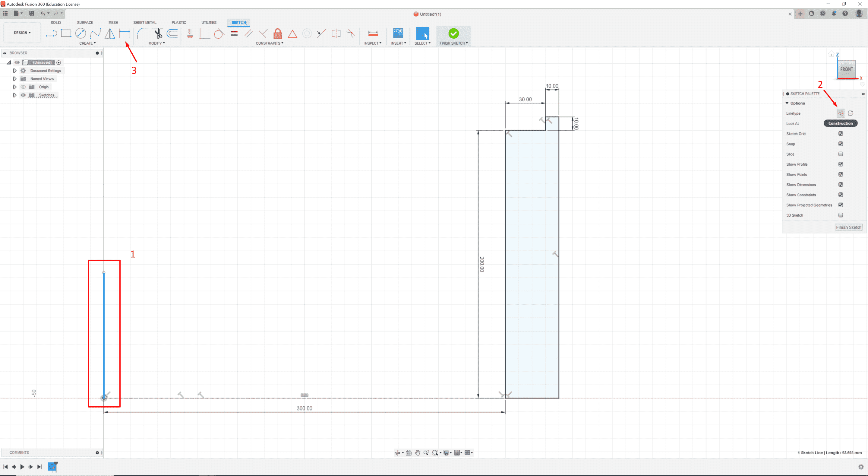Select the Trim scissors tool
Screen dimensions: 868x476
[157, 33]
